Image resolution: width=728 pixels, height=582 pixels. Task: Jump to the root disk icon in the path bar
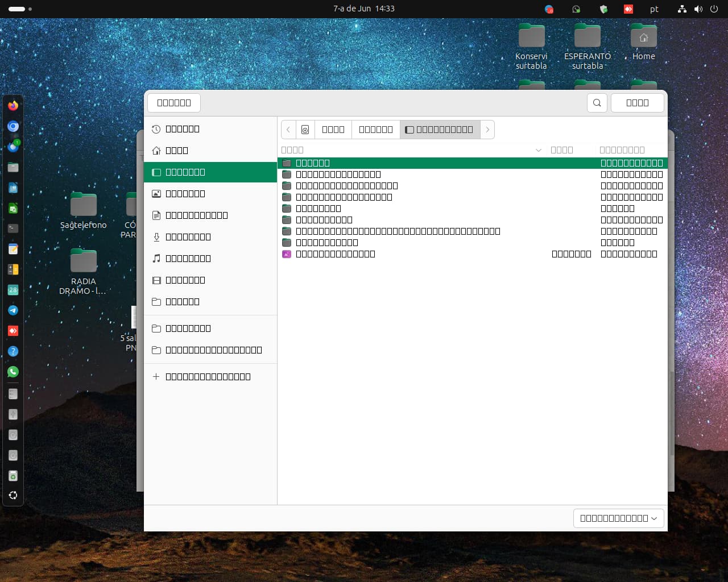pyautogui.click(x=305, y=130)
